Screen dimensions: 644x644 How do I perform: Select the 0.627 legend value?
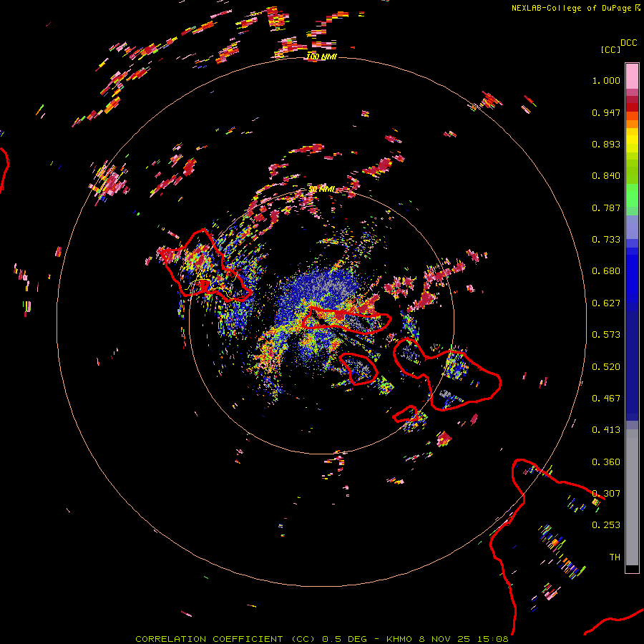tap(606, 303)
